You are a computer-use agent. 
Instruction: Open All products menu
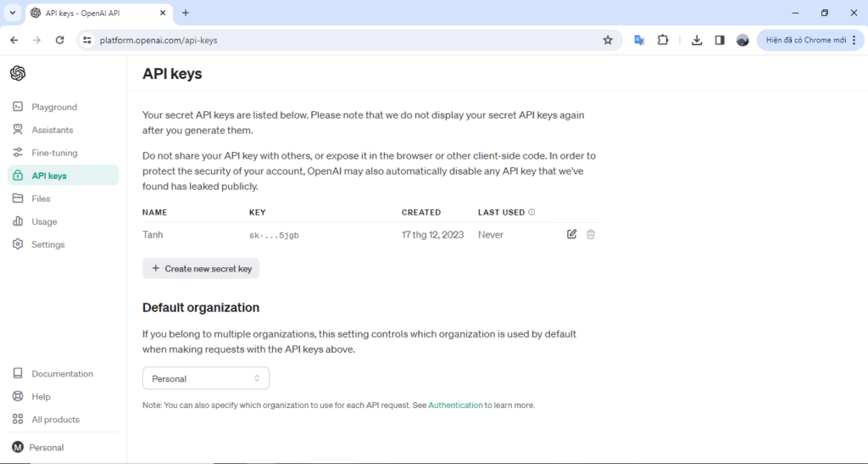click(55, 420)
